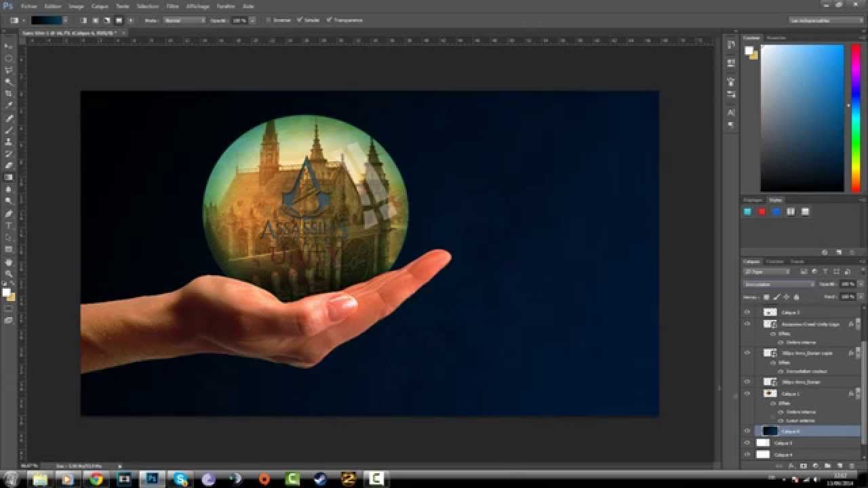868x488 pixels.
Task: Open the Calque menu
Action: pos(100,6)
